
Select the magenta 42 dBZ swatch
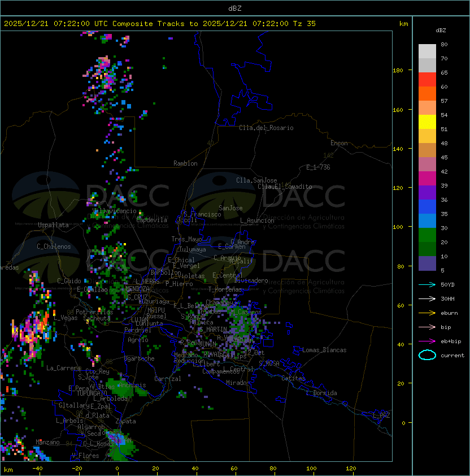[427, 178]
